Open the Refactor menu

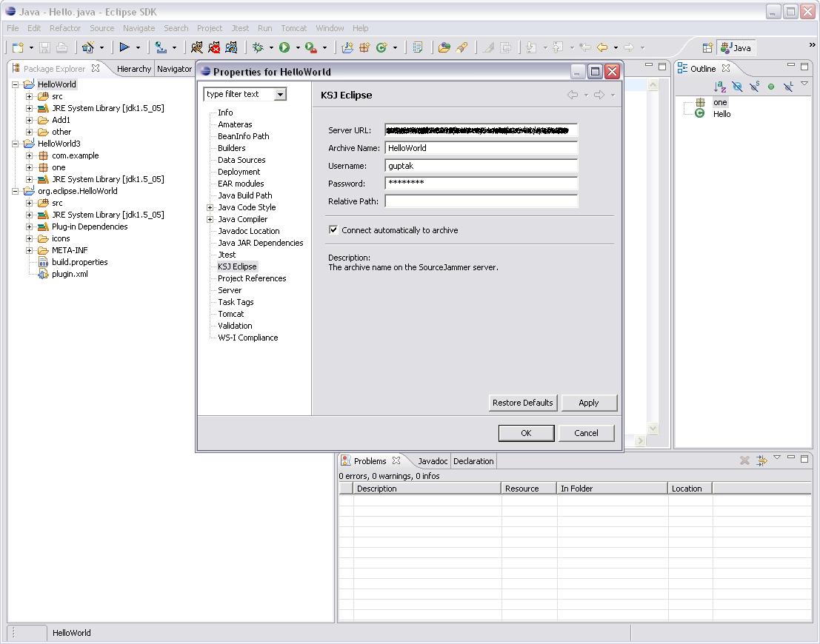65,28
